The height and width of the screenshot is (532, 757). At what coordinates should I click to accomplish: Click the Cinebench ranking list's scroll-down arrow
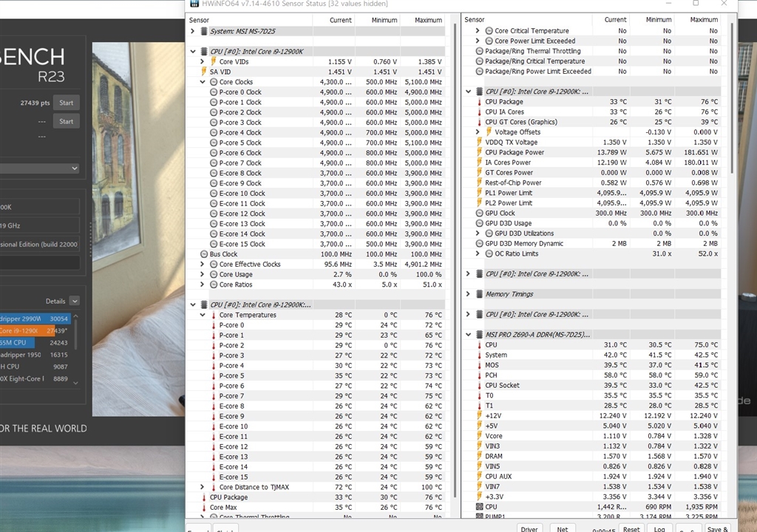76,383
